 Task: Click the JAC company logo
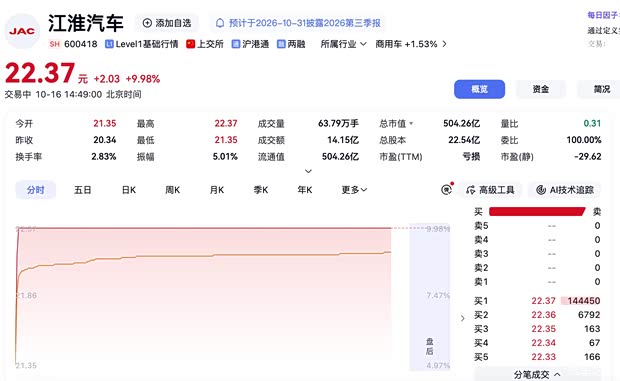pos(22,31)
